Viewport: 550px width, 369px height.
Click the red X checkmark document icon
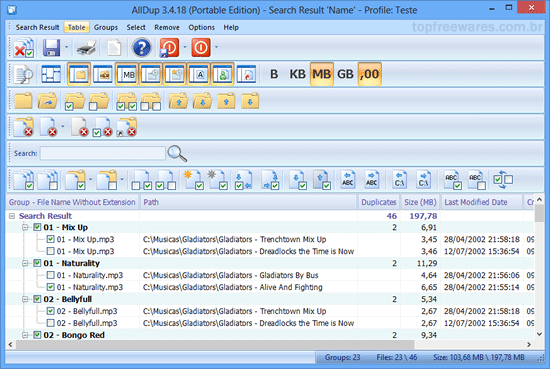24,48
